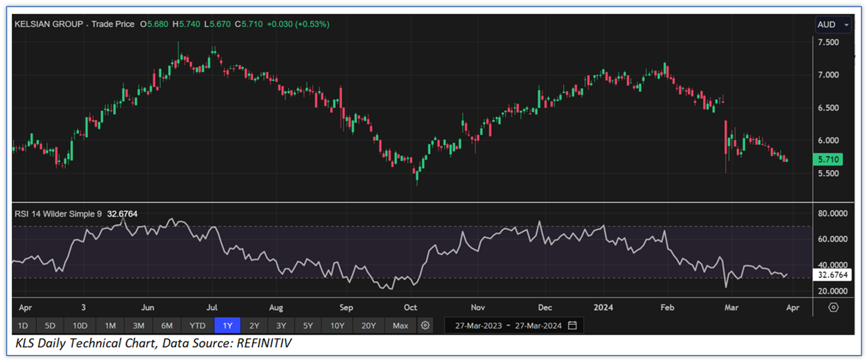Image resolution: width=868 pixels, height=362 pixels.
Task: Show year-to-date with YTD button
Action: coord(197,326)
